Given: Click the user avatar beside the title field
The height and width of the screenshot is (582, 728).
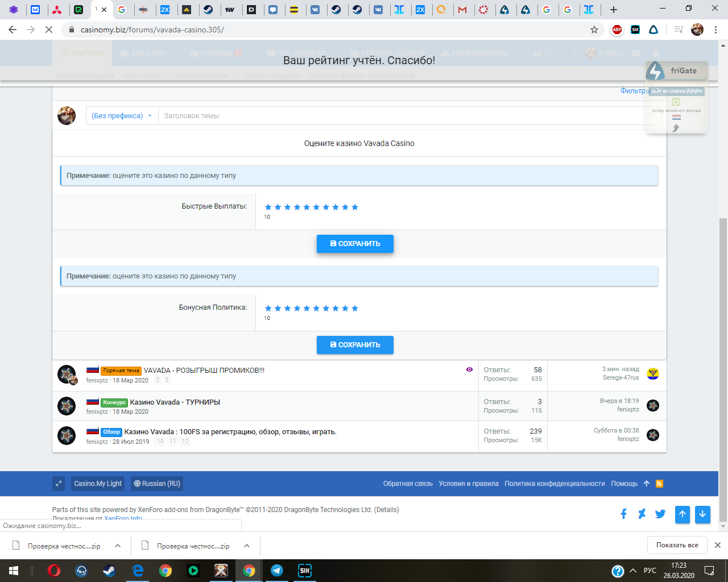Looking at the screenshot, I should (67, 115).
